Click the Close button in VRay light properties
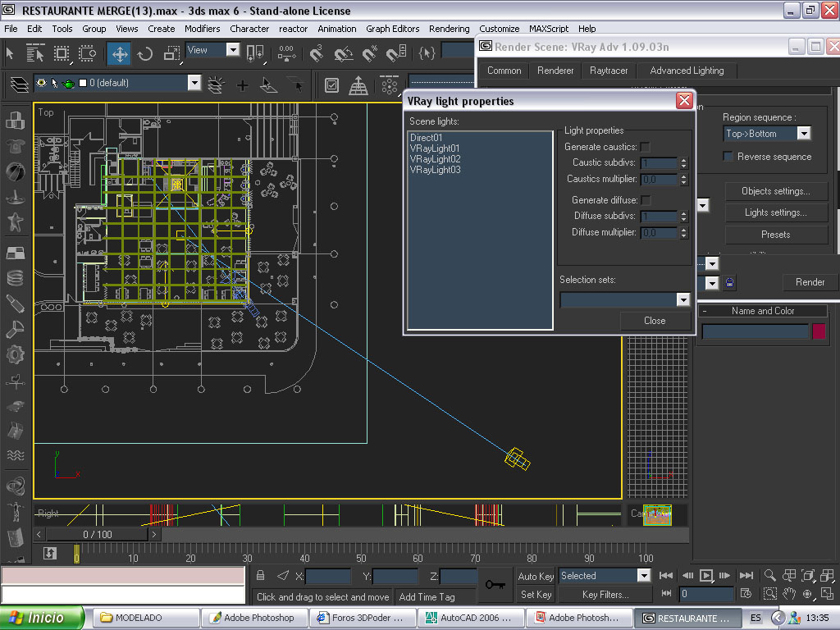Viewport: 840px width, 630px height. (x=655, y=321)
